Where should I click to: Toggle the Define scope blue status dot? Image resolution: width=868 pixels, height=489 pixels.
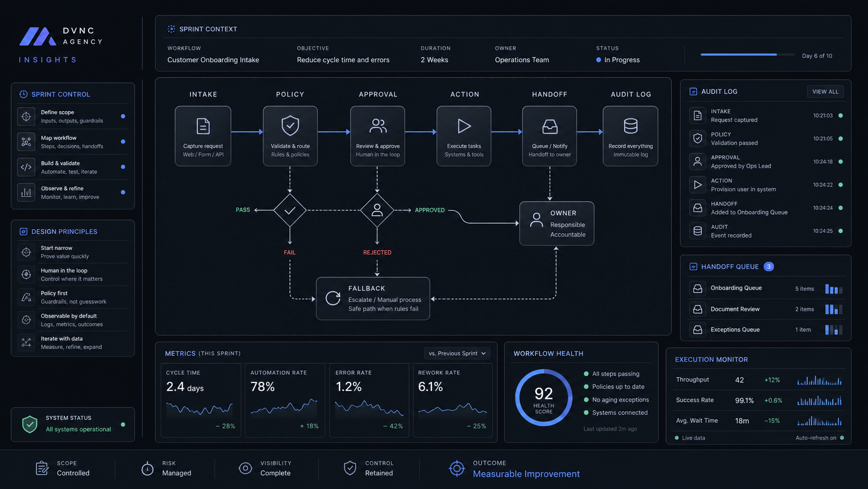[123, 116]
